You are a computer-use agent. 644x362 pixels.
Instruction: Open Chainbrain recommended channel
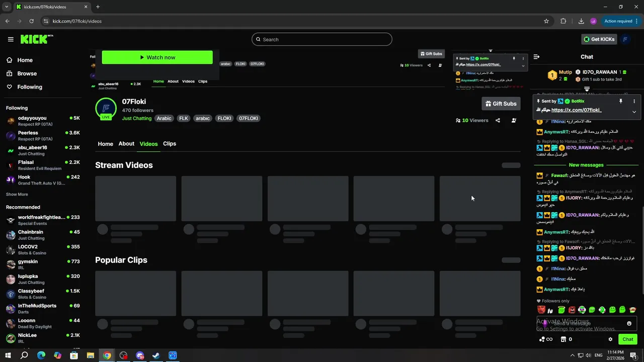point(43,235)
